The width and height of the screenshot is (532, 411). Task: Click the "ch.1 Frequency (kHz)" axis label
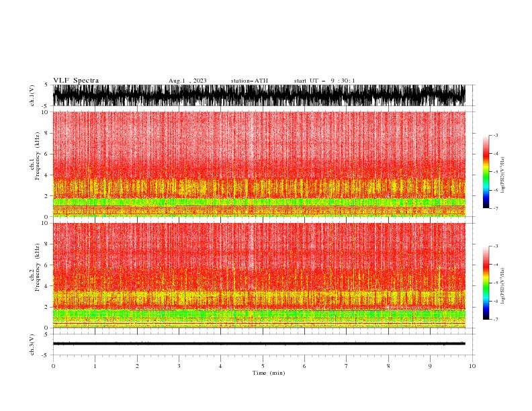coord(35,156)
